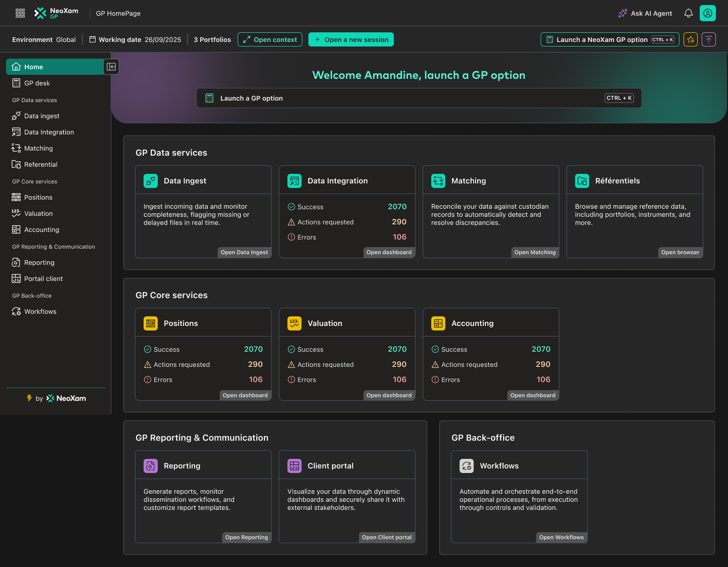Click the by NeoXam footer logo
Screen dimensions: 728x567
56,398
